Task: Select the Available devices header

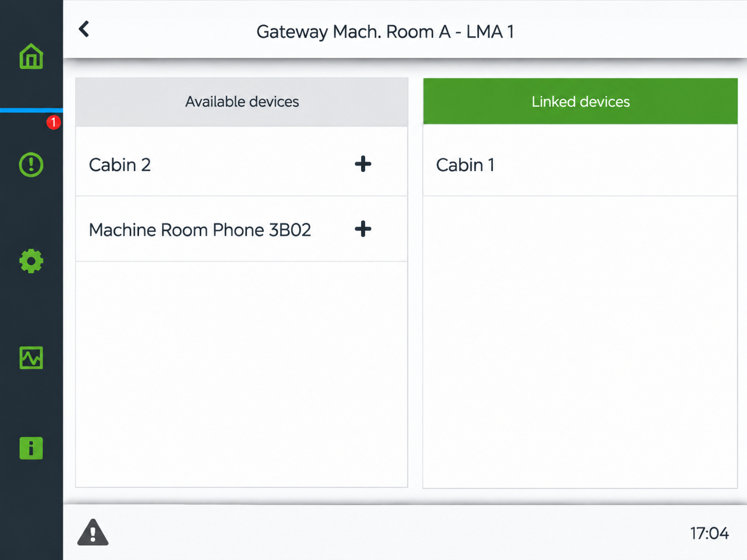Action: (241, 102)
